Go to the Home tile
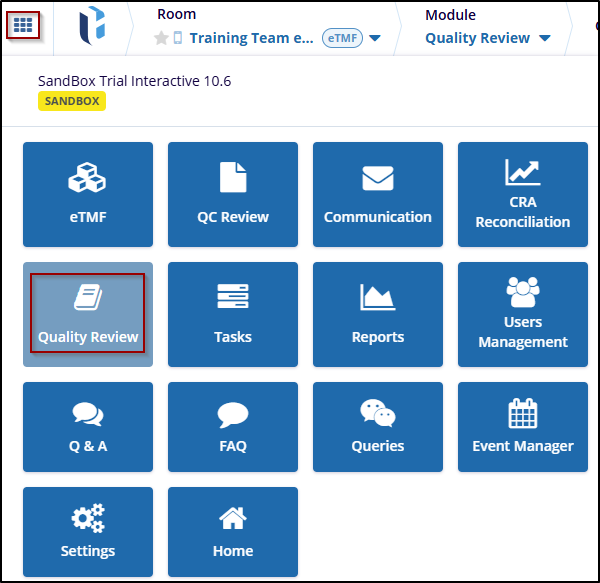600x583 pixels. click(233, 531)
